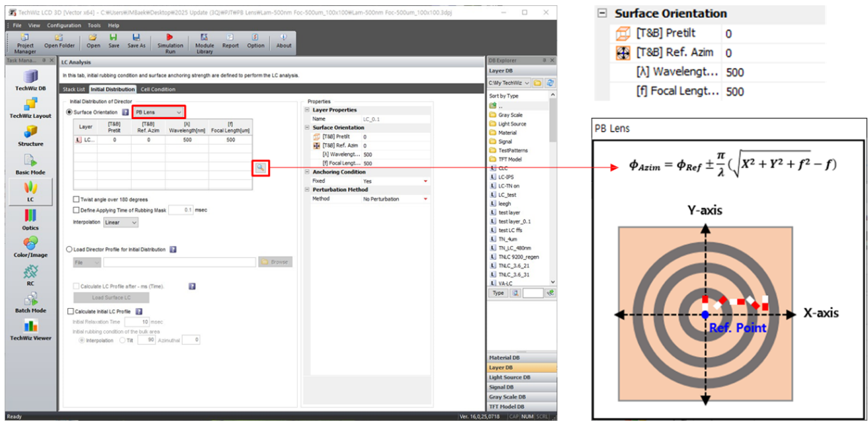868x424 pixels.
Task: Enable Twist angle over 180 degrees
Action: point(76,199)
